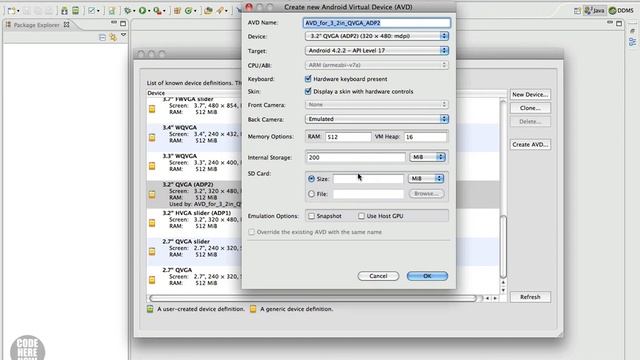Open the Run icon dropdown arrow
The height and width of the screenshot is (360, 640).
[149, 11]
